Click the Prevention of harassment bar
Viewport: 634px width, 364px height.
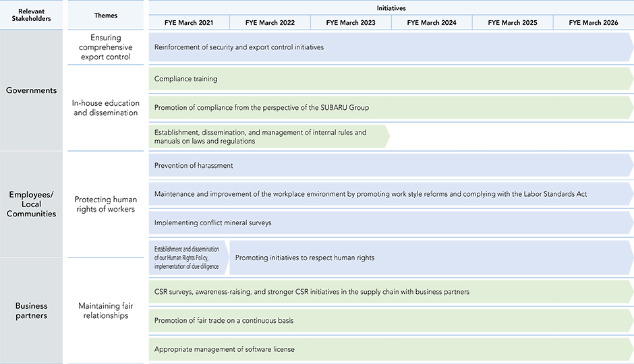[x=391, y=165]
